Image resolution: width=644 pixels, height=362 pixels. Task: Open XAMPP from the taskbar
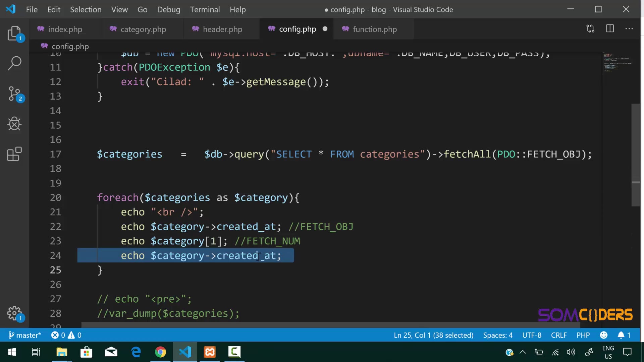tap(210, 352)
